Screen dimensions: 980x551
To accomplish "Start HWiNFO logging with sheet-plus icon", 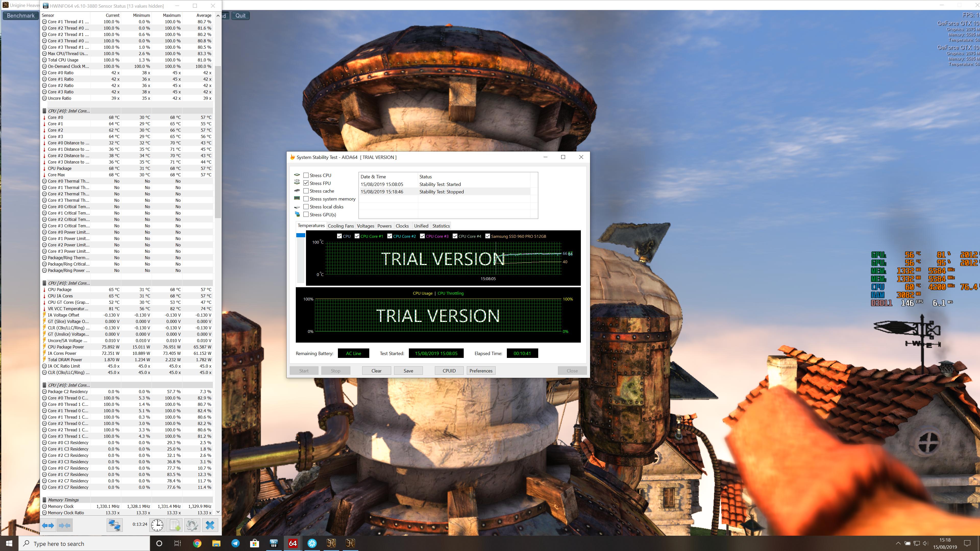I will point(175,525).
